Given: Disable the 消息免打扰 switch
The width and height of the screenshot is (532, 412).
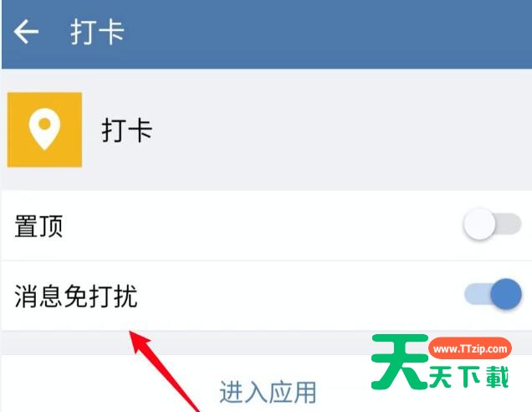Looking at the screenshot, I should (x=493, y=294).
